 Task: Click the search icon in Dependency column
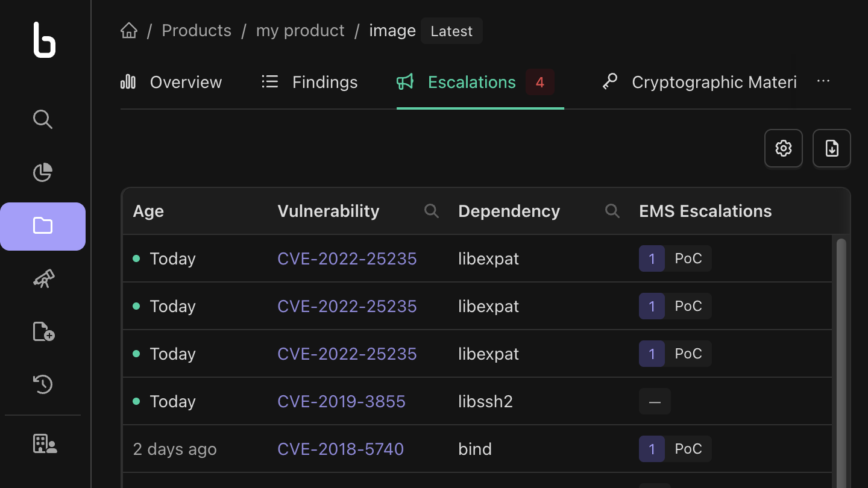click(x=612, y=211)
